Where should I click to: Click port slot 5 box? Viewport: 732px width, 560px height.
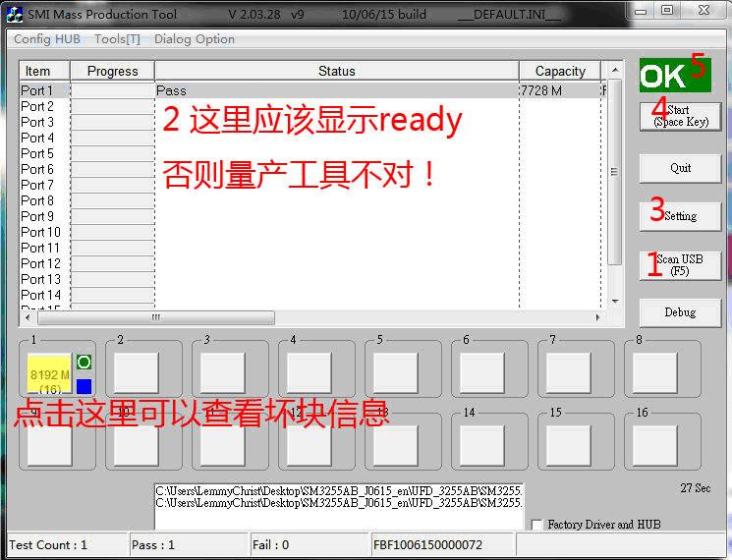pyautogui.click(x=395, y=372)
